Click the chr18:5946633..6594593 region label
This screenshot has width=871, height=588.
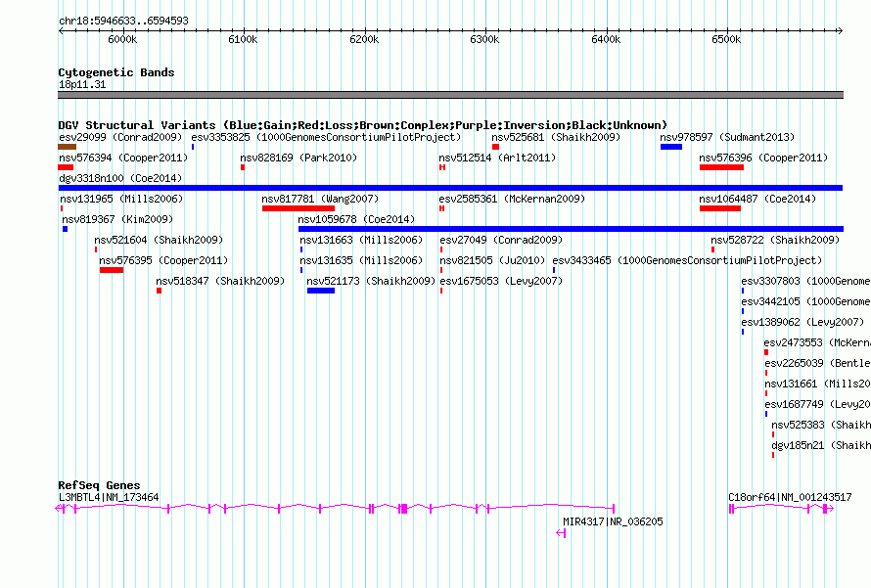click(x=123, y=21)
